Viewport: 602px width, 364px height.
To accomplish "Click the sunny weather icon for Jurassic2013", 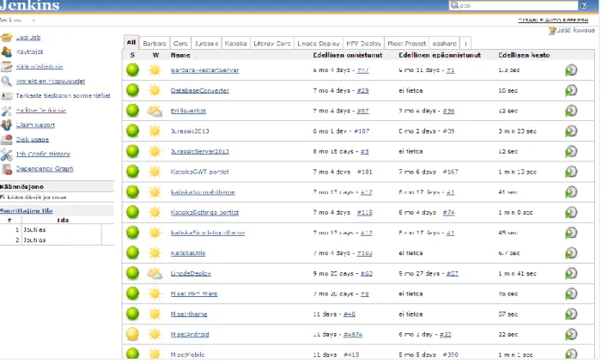I will pos(155,131).
